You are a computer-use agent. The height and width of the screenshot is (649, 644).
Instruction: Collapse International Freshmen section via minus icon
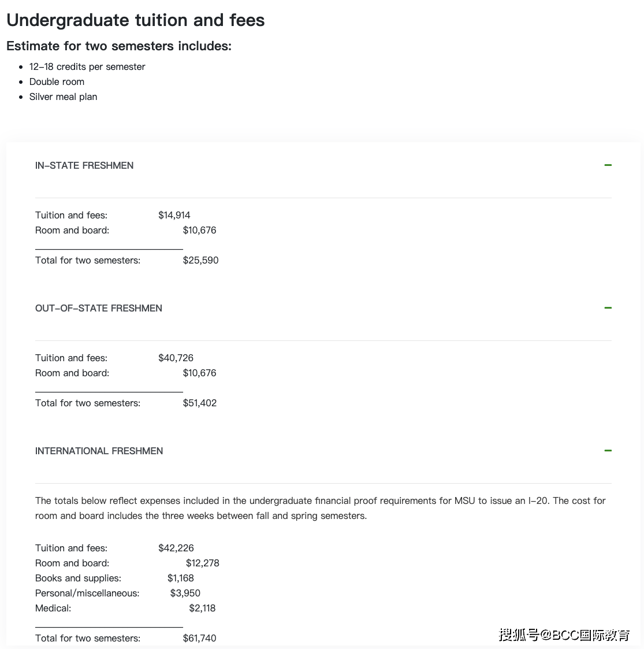tap(608, 451)
